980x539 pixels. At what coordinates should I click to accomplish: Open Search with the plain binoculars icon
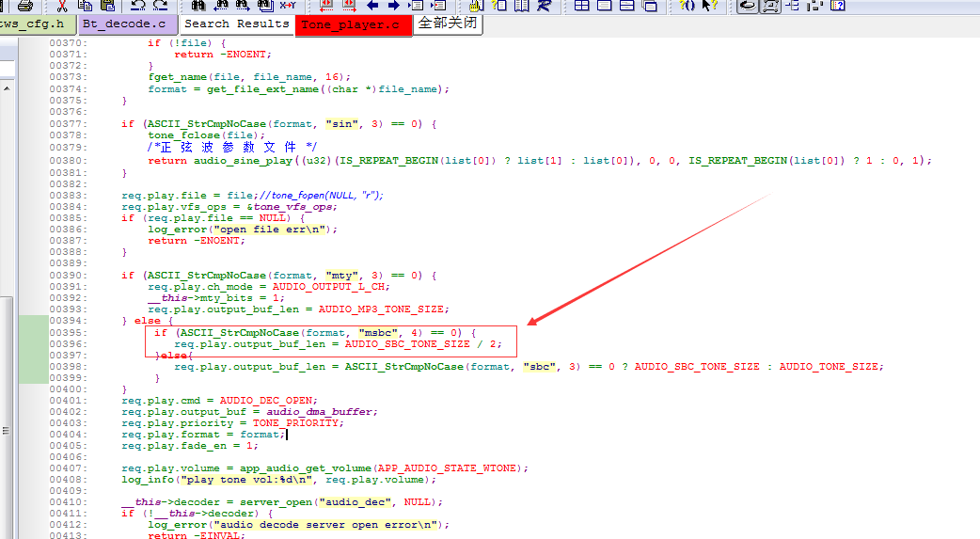(x=198, y=6)
